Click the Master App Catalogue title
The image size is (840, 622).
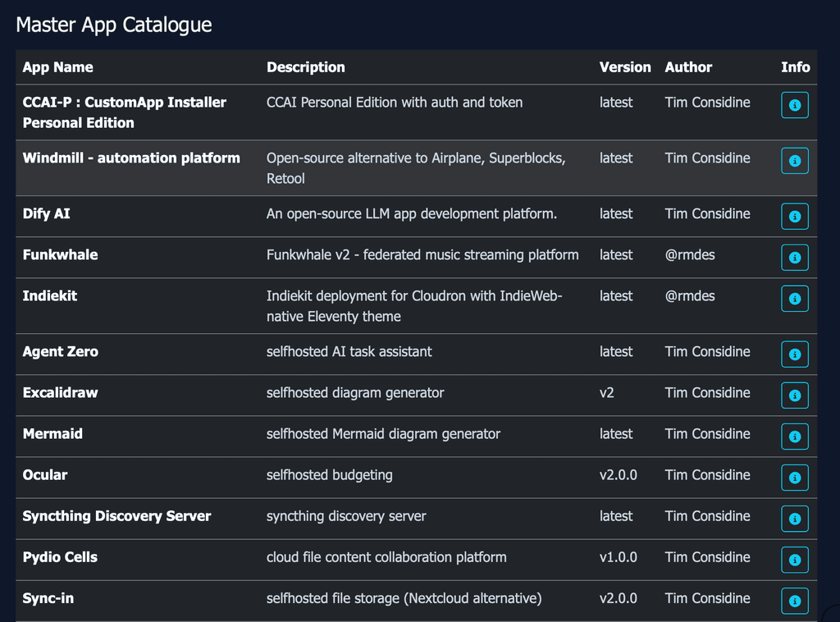(112, 25)
